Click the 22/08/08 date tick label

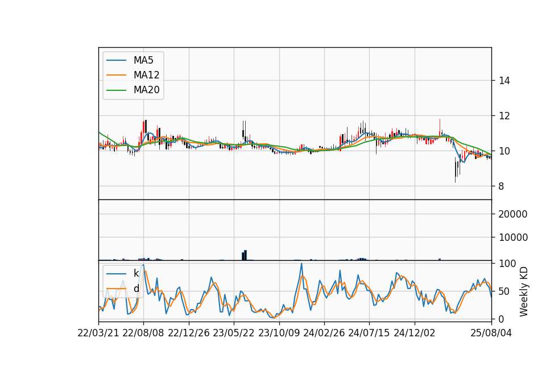(x=143, y=333)
